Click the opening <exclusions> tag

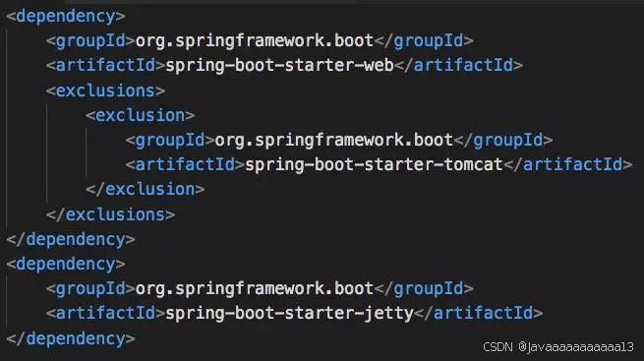(105, 90)
